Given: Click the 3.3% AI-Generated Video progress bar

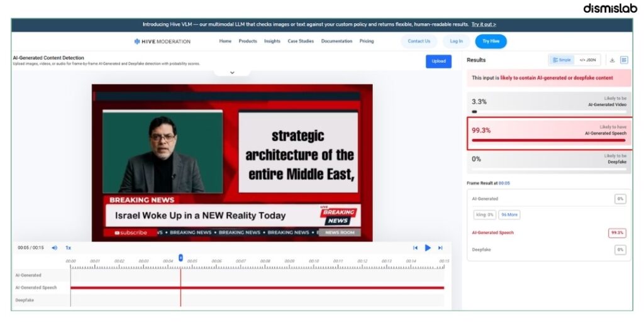Looking at the screenshot, I should 549,112.
